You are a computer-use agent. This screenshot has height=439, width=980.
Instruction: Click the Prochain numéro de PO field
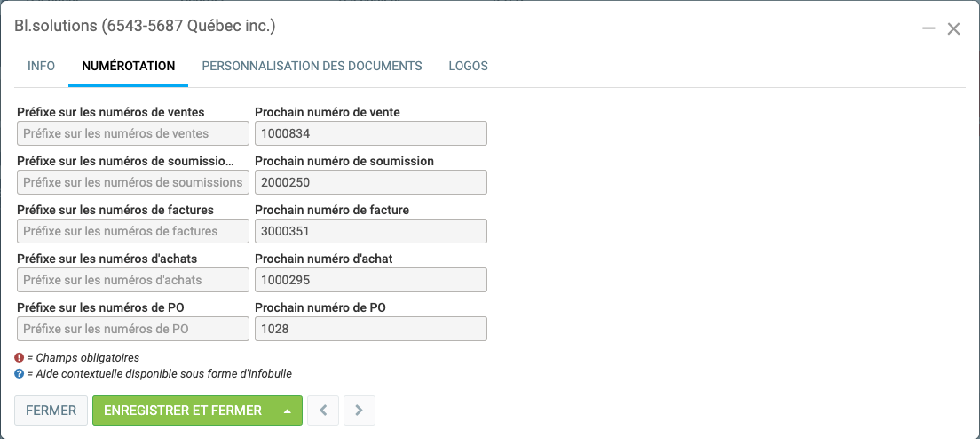tap(371, 329)
